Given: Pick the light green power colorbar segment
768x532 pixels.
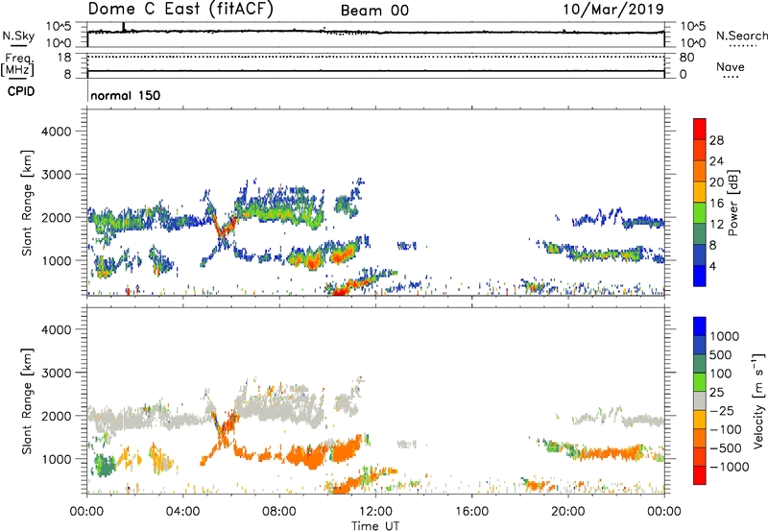Looking at the screenshot, I should (700, 213).
